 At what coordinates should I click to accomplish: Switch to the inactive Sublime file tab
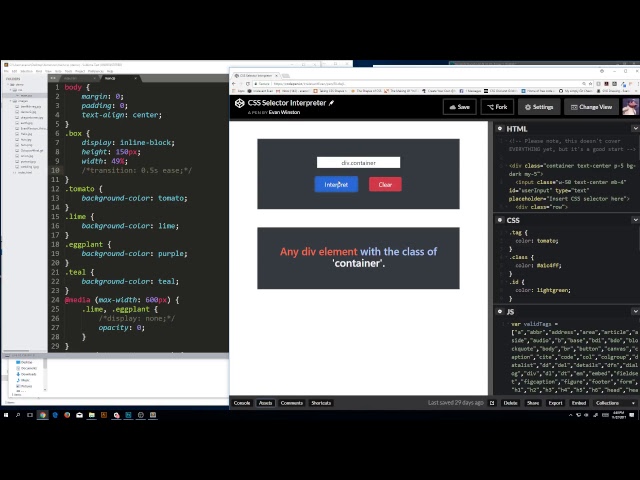coord(79,78)
